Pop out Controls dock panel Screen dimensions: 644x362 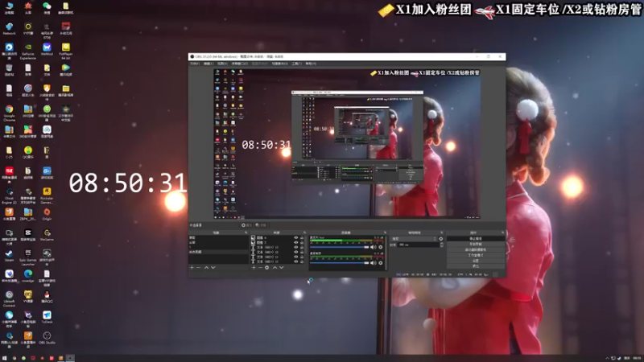(x=502, y=232)
